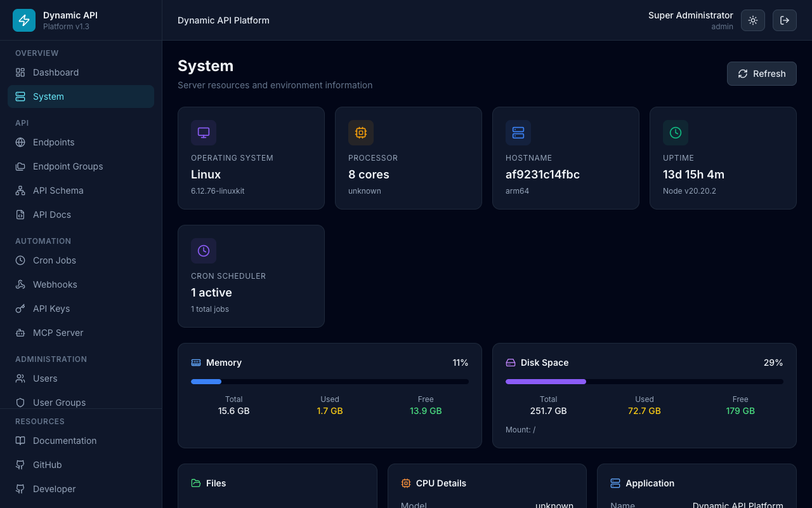Click the Hostname server icon card

click(x=518, y=133)
